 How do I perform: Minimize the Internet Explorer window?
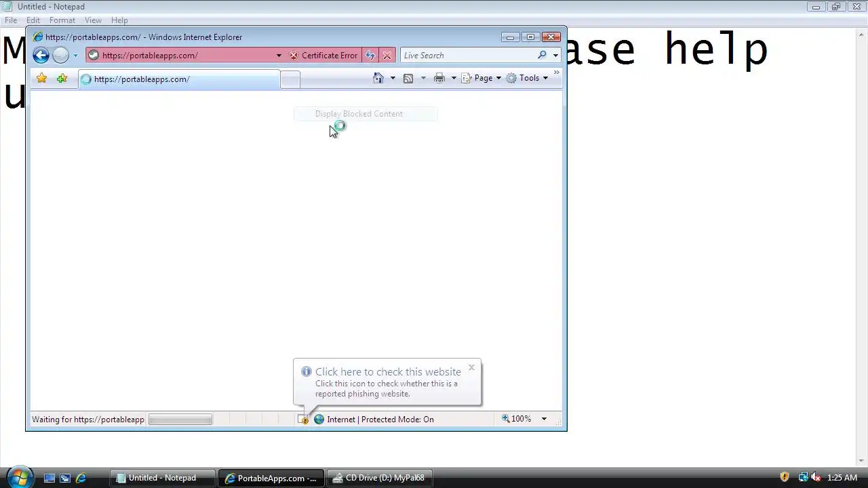(510, 37)
